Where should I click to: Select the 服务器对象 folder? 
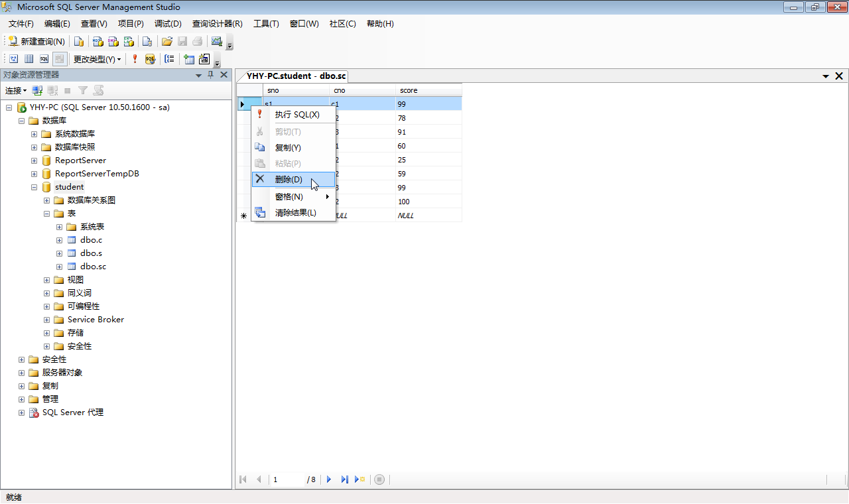(62, 373)
